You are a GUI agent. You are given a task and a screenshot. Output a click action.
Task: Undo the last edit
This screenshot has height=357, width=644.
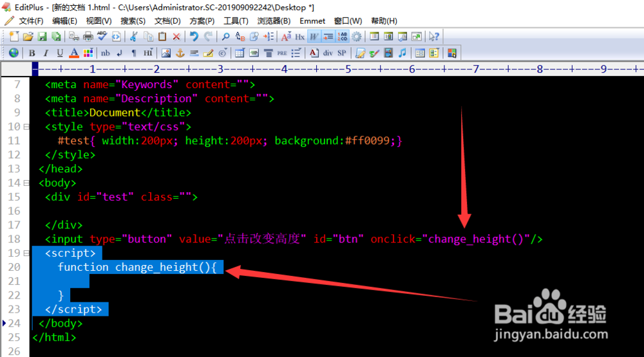pos(194,37)
